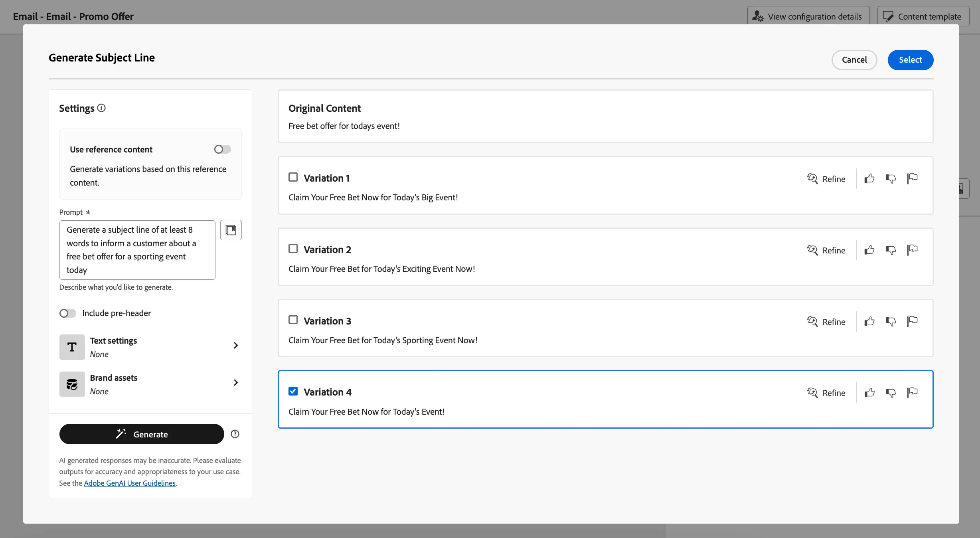980x538 pixels.
Task: Thumbs down Variation 3
Action: (x=891, y=321)
